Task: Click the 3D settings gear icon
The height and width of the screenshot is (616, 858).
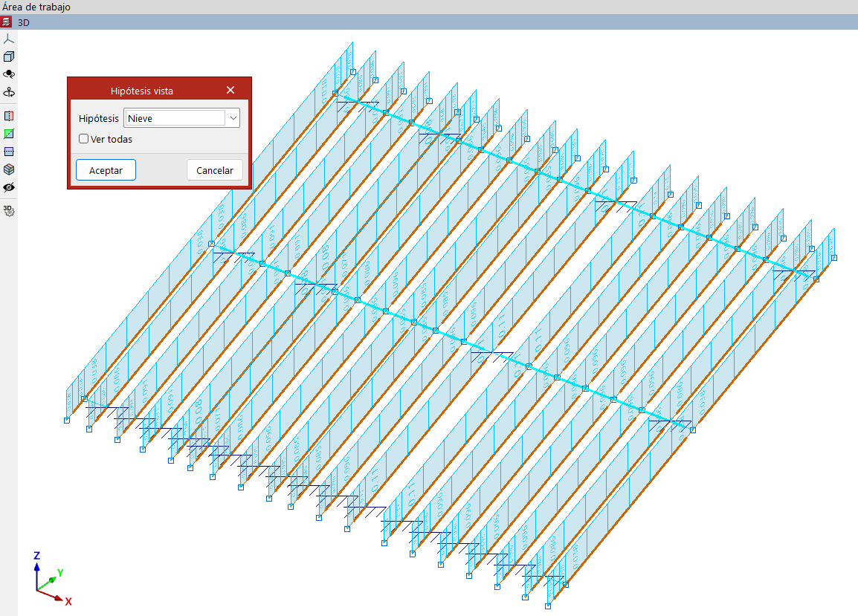Action: click(x=9, y=210)
